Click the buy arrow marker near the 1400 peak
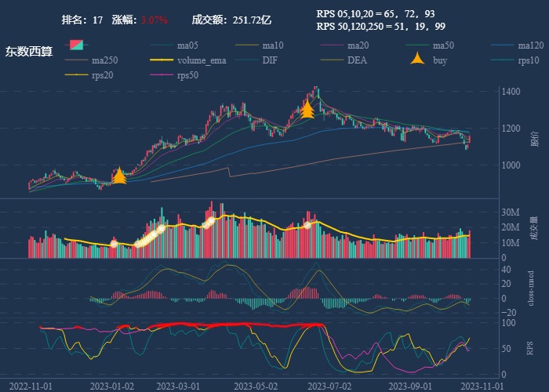 pos(307,109)
